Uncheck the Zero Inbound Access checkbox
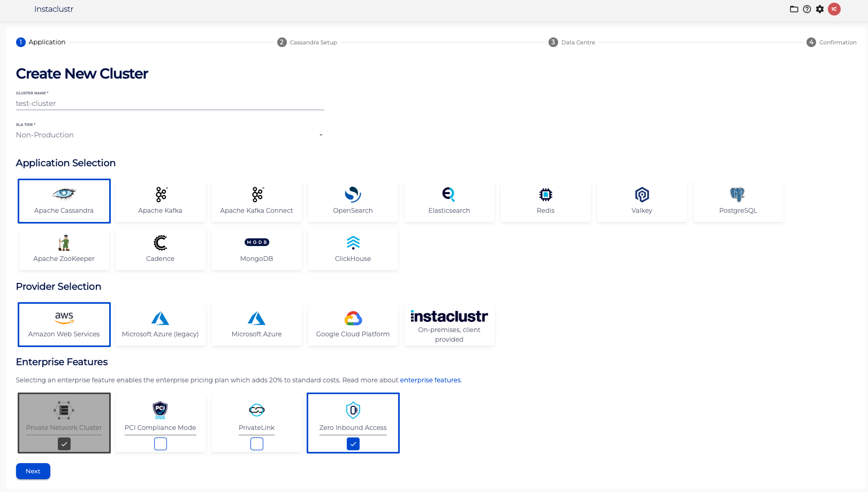Viewport: 868px width, 492px height. point(353,444)
